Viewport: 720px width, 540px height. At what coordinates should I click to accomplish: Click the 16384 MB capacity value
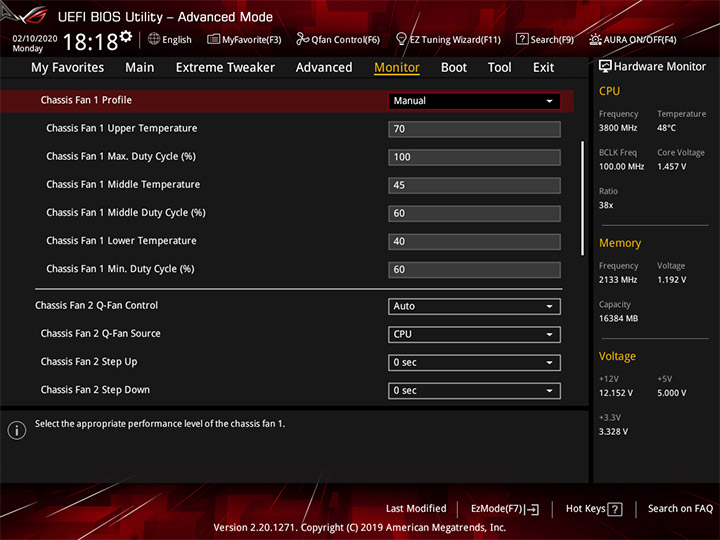click(x=619, y=318)
